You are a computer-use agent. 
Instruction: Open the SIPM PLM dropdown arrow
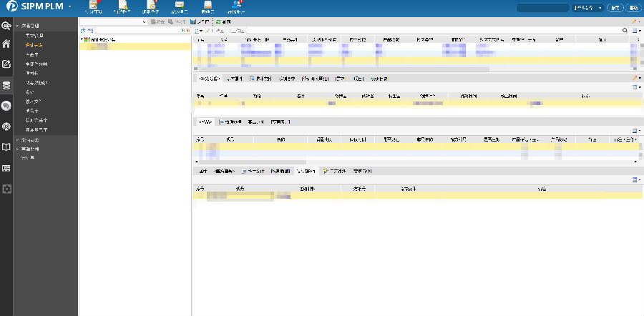point(69,8)
